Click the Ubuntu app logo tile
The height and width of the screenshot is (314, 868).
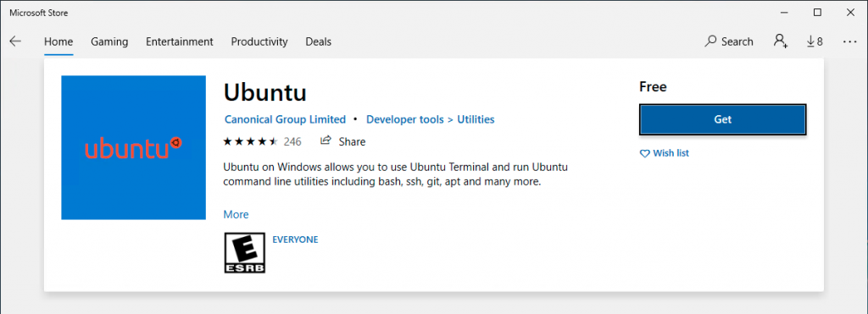pos(133,147)
